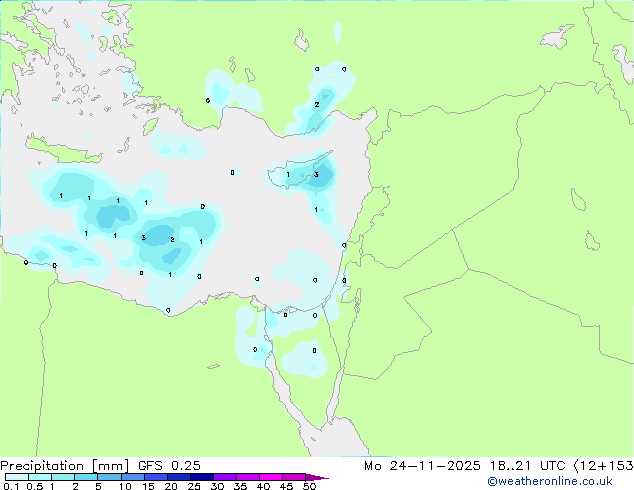Select the 5–10 mm blue legend swatch
This screenshot has width=634, height=490.
point(109,477)
